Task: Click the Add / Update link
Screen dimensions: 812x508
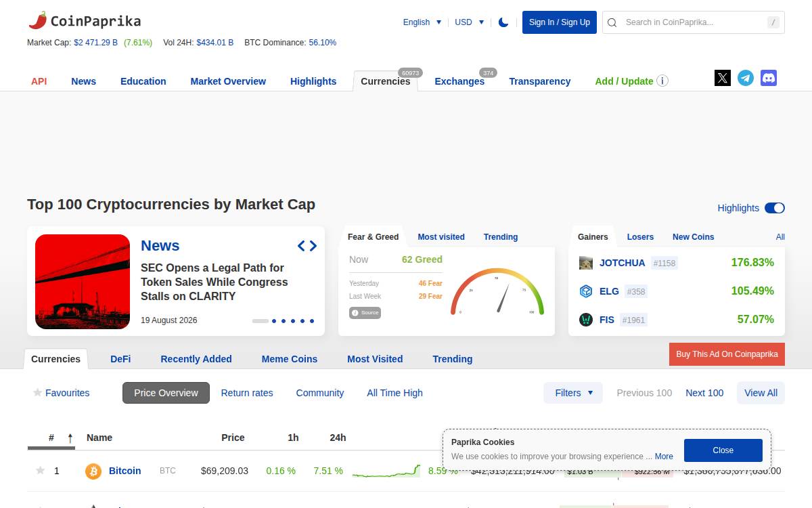Action: (624, 81)
